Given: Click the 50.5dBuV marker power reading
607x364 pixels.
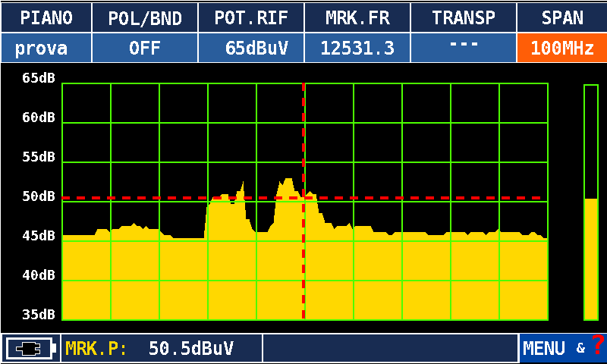Looking at the screenshot, I should (191, 349).
